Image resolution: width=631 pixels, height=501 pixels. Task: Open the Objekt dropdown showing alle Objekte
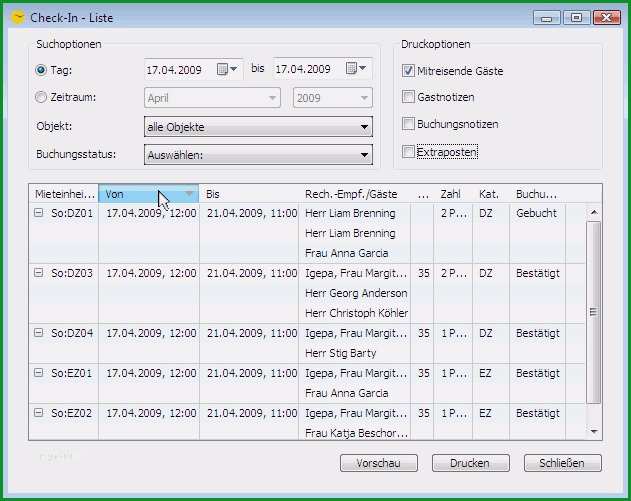pyautogui.click(x=258, y=127)
